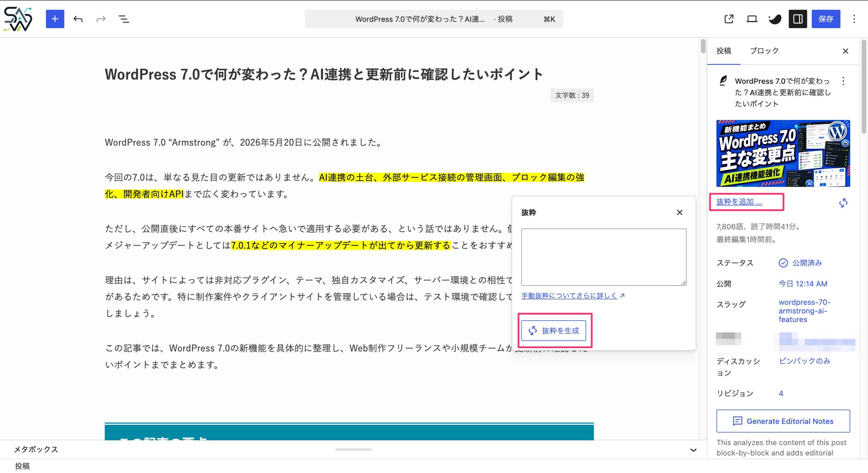The width and height of the screenshot is (868, 473).
Task: Undo the last edit
Action: 78,19
